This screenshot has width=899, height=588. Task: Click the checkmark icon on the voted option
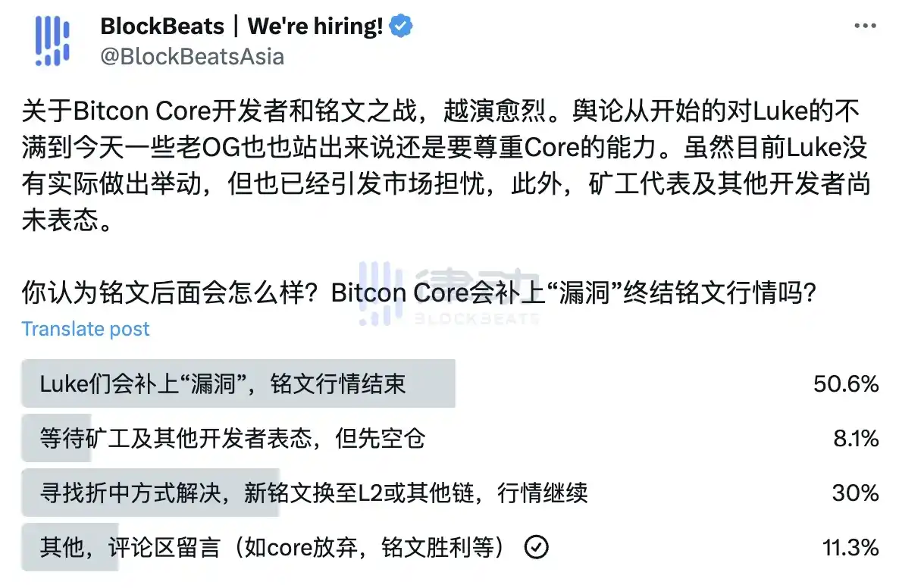pos(537,547)
